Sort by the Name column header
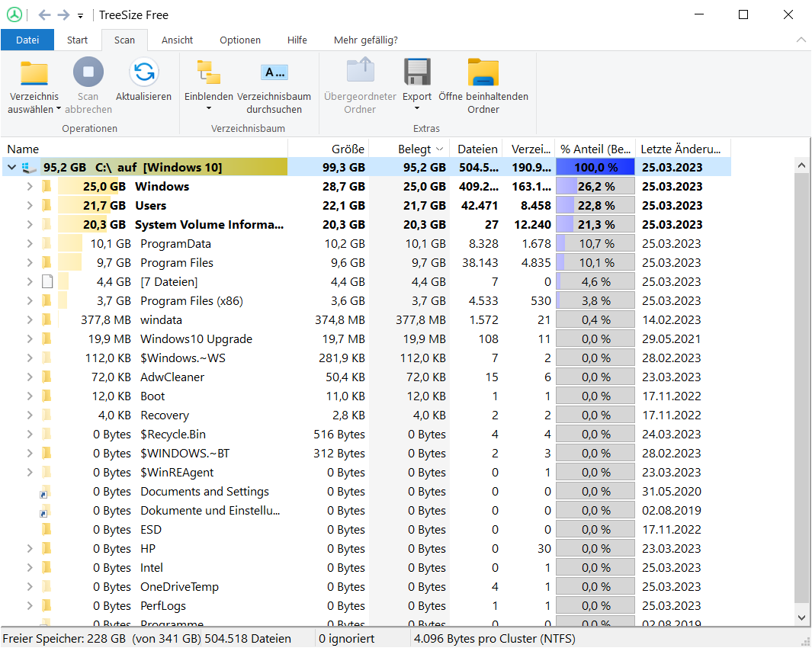Viewport: 812px width, 648px height. [x=144, y=149]
